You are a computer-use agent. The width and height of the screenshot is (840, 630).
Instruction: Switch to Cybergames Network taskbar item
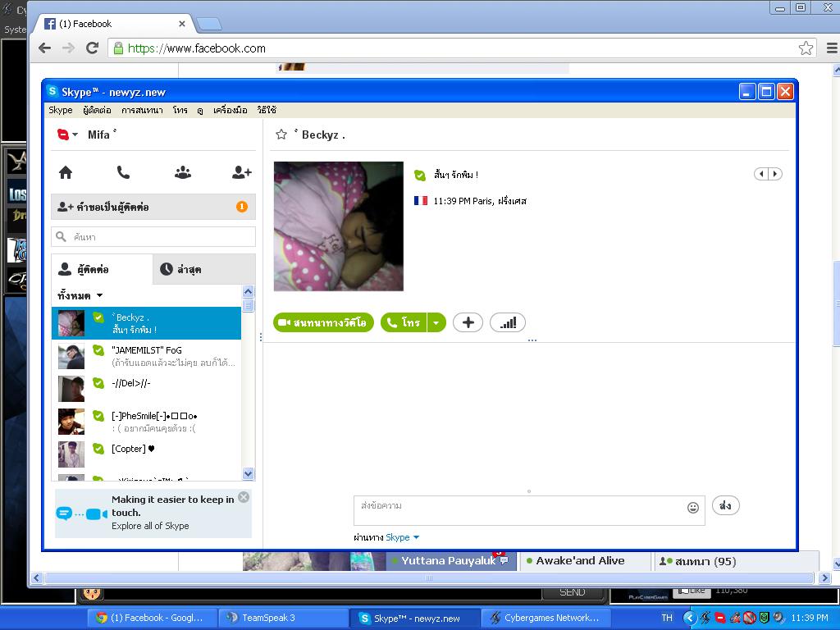[x=546, y=618]
